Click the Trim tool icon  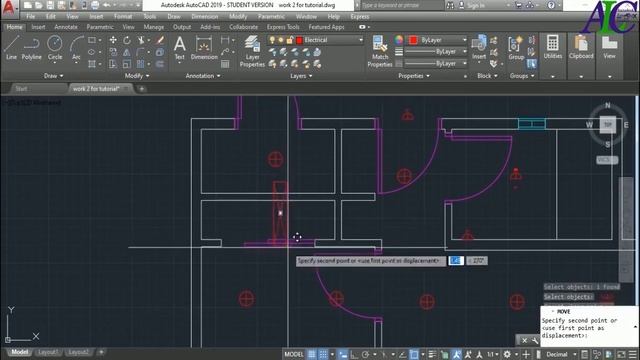click(x=141, y=40)
